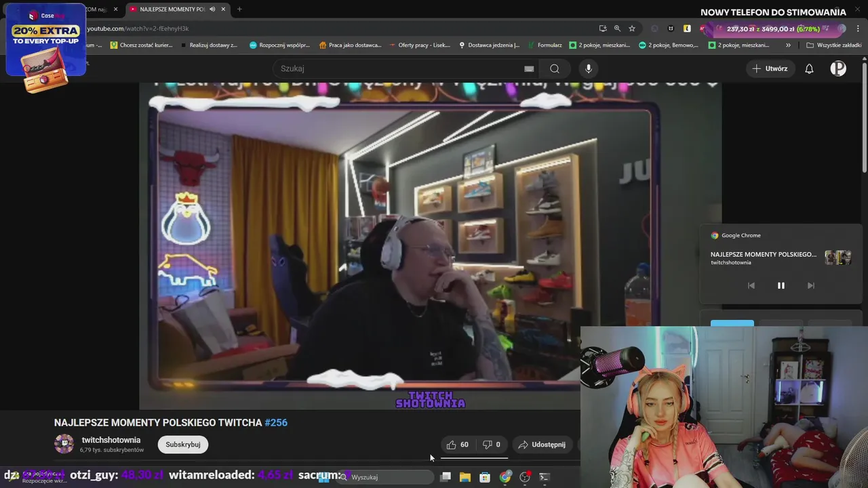The image size is (868, 488).
Task: Open 'Oferty pracy - Lisek...' bookmark
Action: click(419, 45)
